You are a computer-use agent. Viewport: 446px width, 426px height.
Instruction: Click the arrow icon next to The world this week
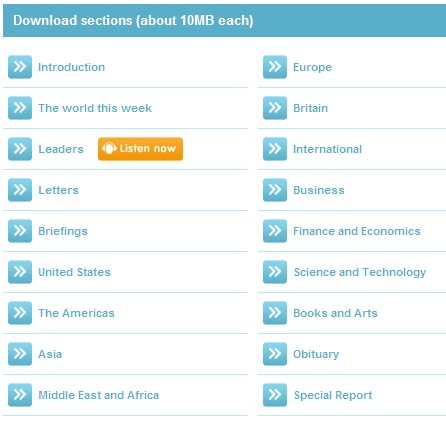click(20, 108)
